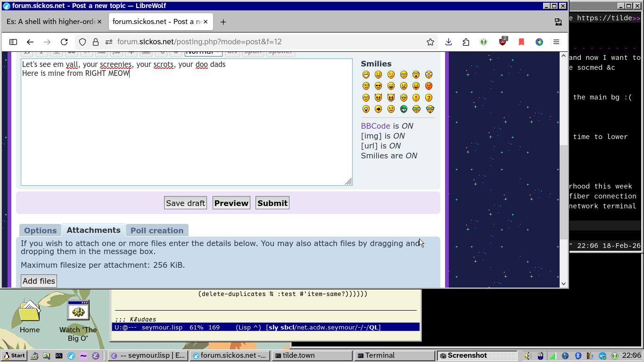The image size is (644, 362).
Task: Open the Start menu
Action: pos(14,355)
